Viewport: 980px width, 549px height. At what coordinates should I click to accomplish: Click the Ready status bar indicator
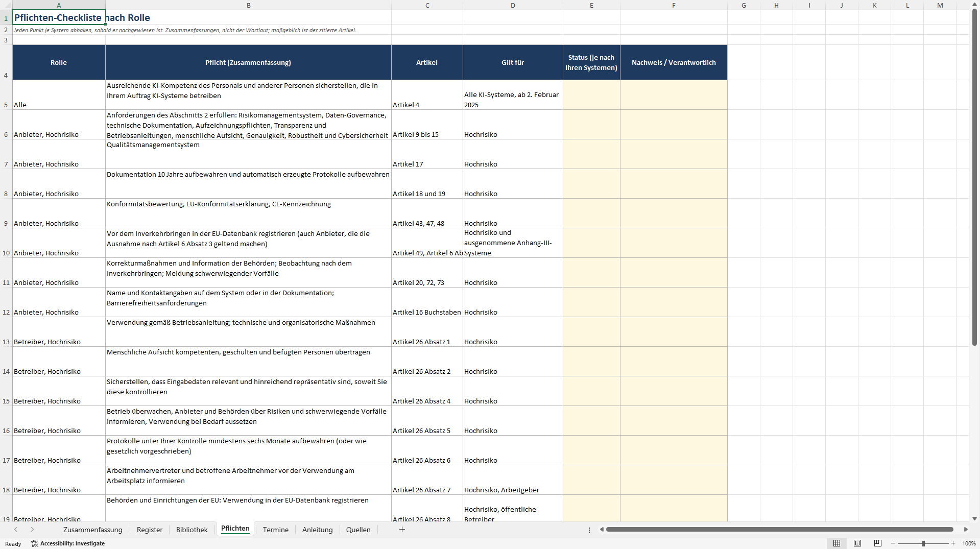point(13,544)
